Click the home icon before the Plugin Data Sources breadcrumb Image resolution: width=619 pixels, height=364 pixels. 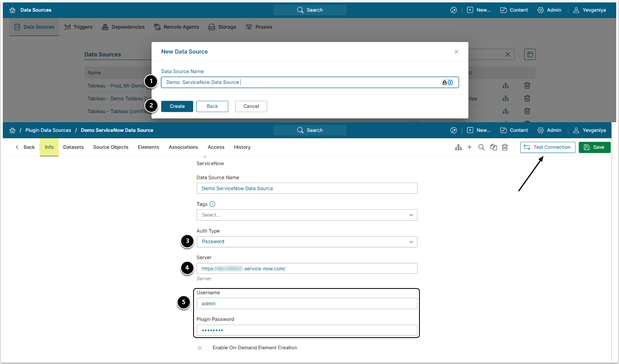pos(12,130)
